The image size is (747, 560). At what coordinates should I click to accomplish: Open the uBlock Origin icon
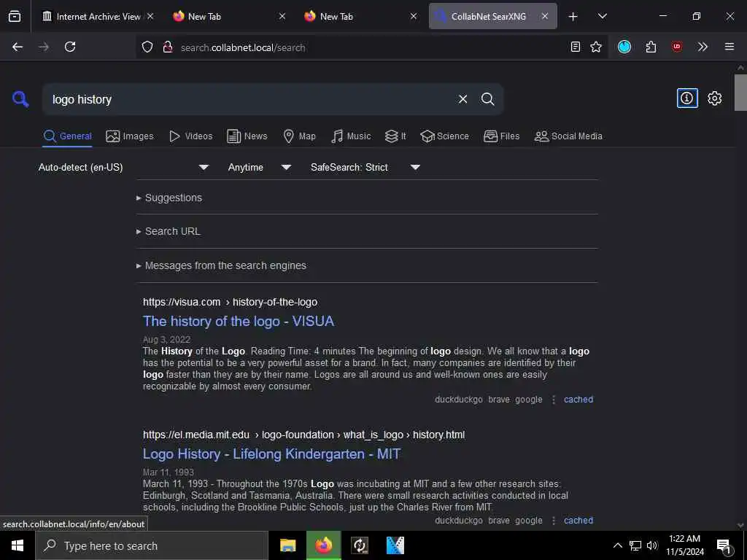676,47
